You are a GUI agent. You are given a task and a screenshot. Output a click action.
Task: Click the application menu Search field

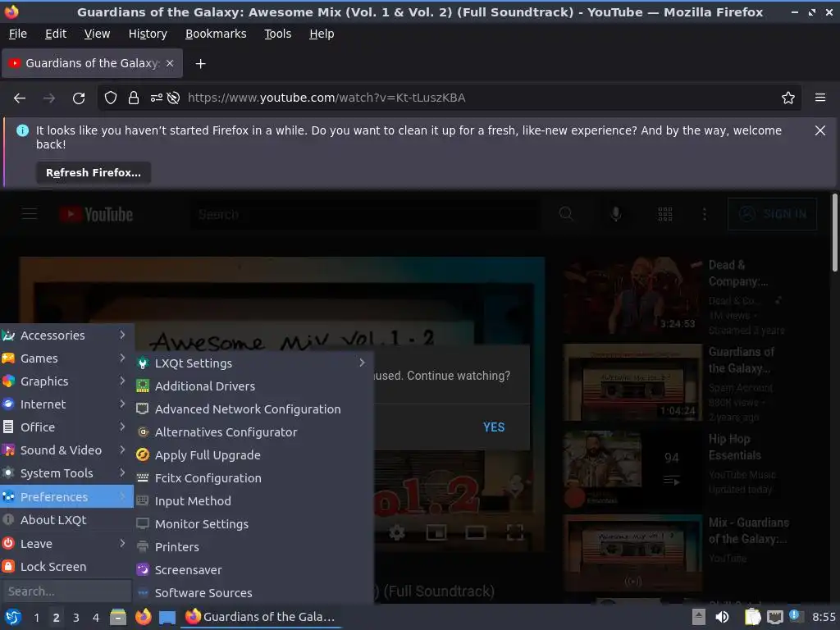point(66,591)
